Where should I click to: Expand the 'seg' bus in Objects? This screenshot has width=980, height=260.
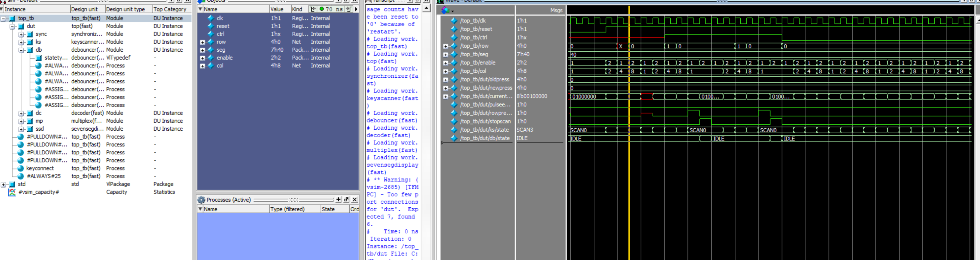[203, 50]
